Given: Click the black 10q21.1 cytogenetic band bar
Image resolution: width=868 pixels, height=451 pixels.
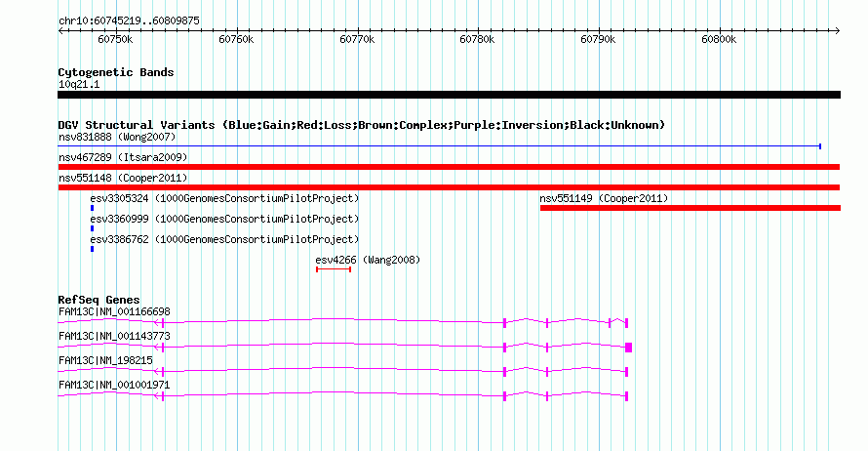Looking at the screenshot, I should [449, 95].
